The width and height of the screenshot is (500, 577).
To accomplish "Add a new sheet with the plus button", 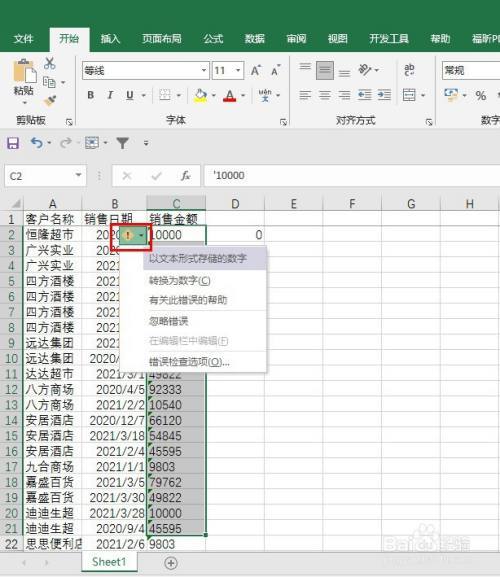I will click(171, 563).
